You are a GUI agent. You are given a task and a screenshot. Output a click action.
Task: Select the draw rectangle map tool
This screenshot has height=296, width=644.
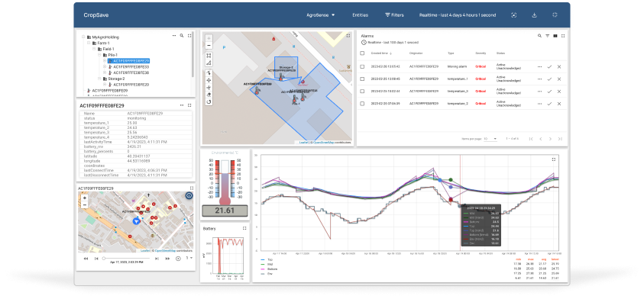(209, 56)
